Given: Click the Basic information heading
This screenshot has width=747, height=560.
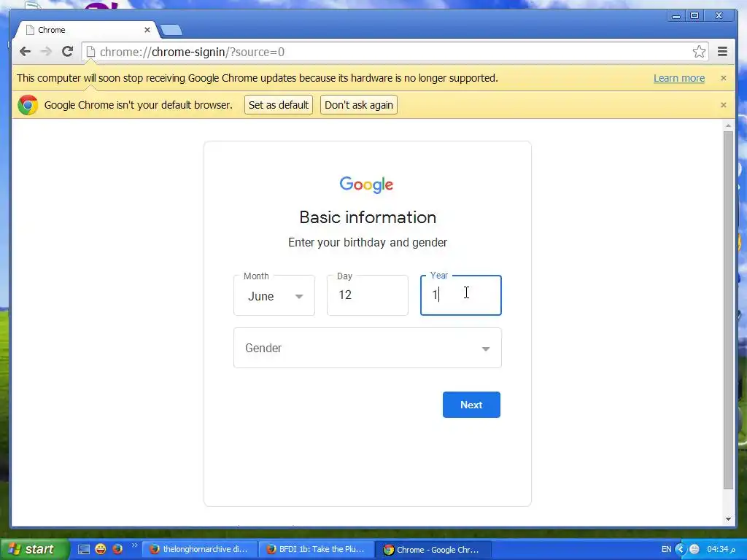Looking at the screenshot, I should [x=368, y=217].
